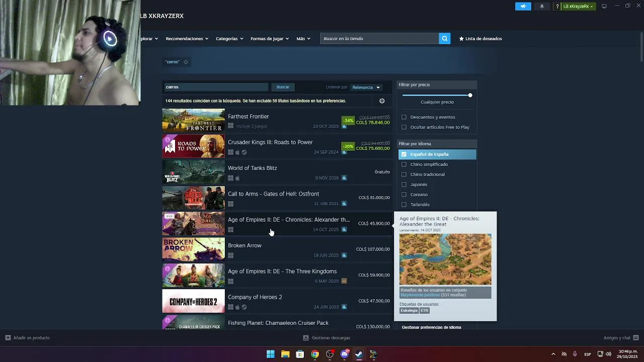Click Broken Arrow game thumbnail
Screen dimensions: 644x362
click(193, 249)
